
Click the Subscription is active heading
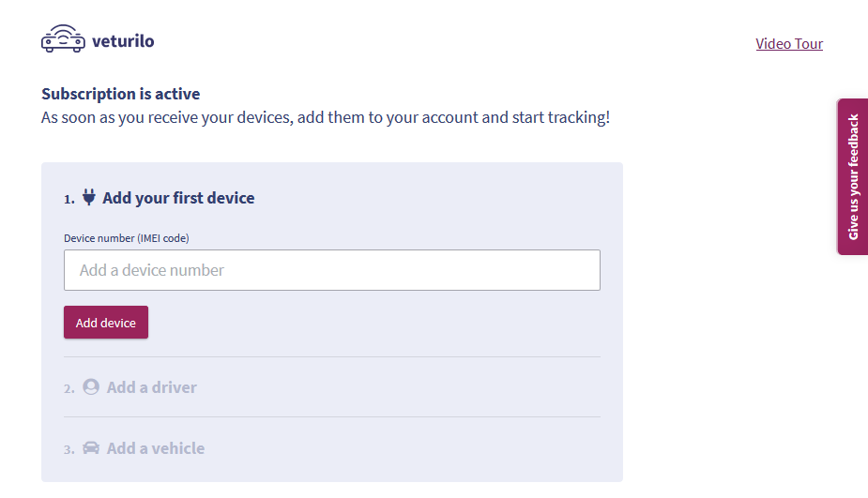coord(120,94)
